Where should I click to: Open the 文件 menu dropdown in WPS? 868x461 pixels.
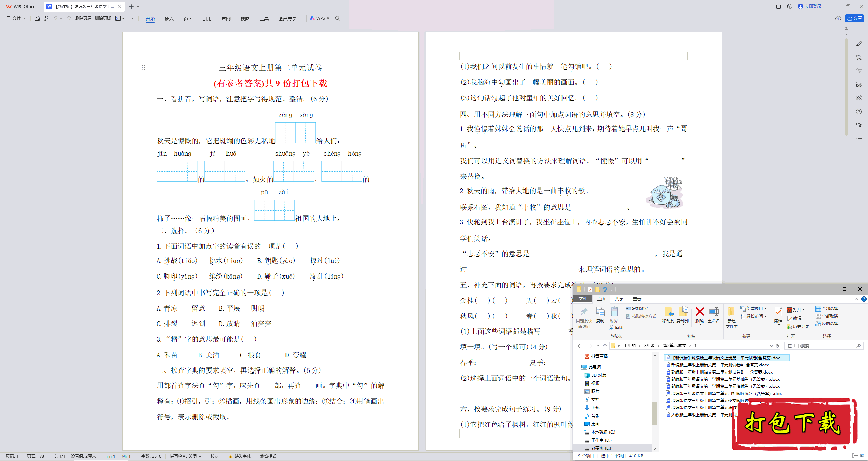(x=16, y=18)
